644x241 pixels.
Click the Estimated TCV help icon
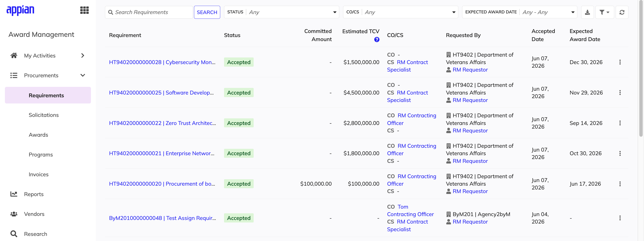(x=377, y=40)
